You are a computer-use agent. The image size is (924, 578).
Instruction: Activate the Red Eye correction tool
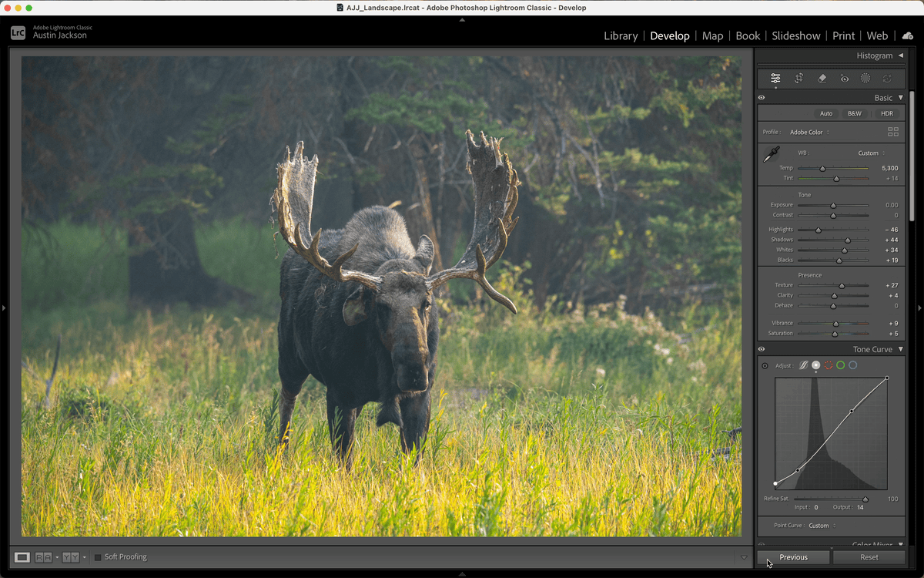(x=845, y=78)
